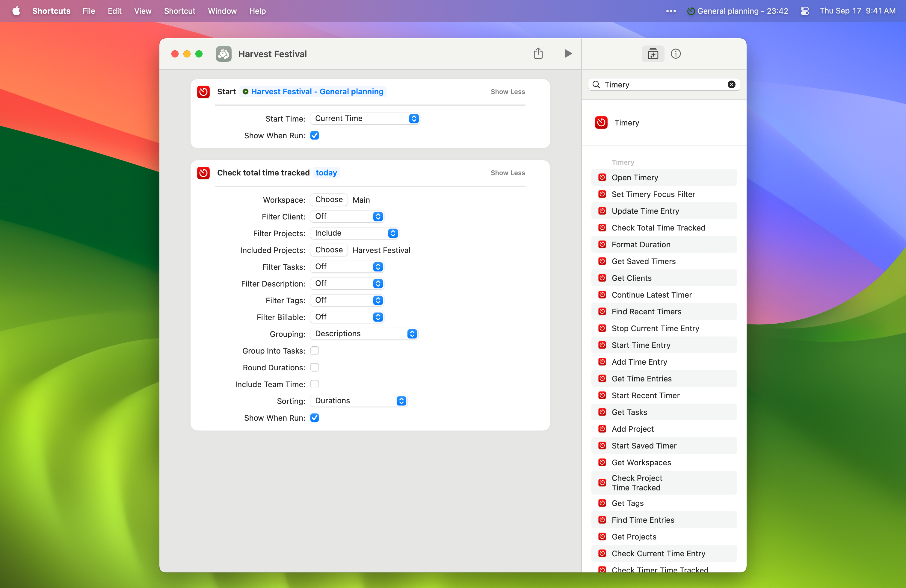
Task: Open Control Center from menu bar
Action: click(804, 11)
